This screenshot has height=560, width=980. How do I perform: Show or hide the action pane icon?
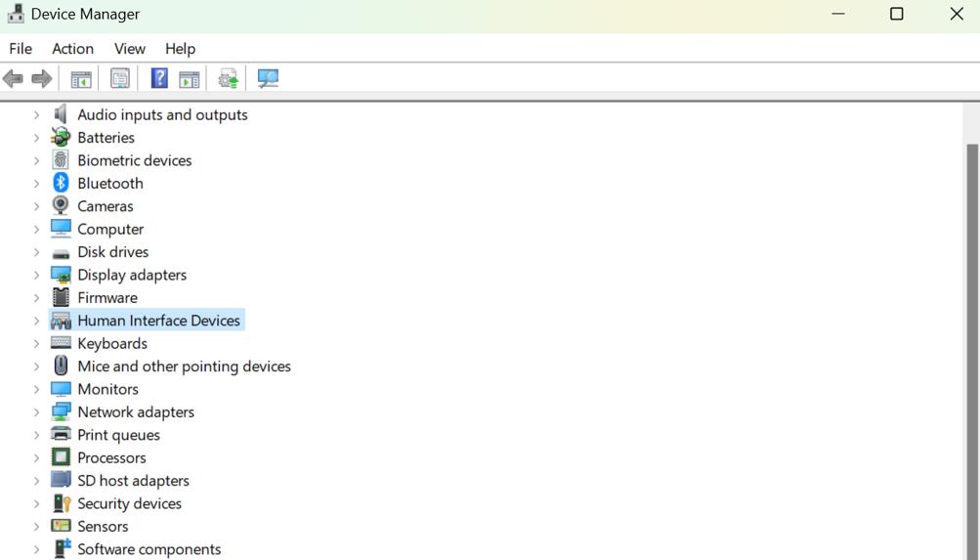[189, 79]
